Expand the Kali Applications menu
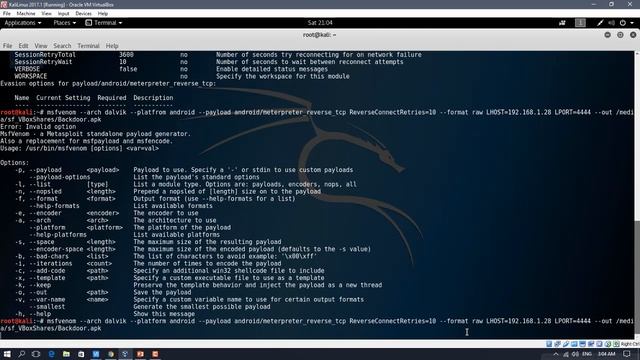Image resolution: width=640 pixels, height=360 pixels. [x=23, y=23]
